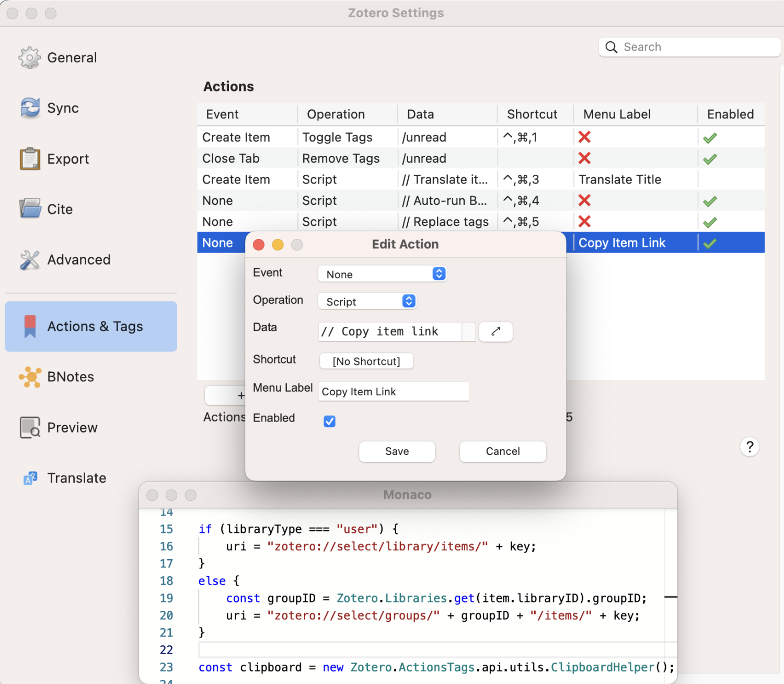
Task: Open the General settings pane
Action: [57, 58]
